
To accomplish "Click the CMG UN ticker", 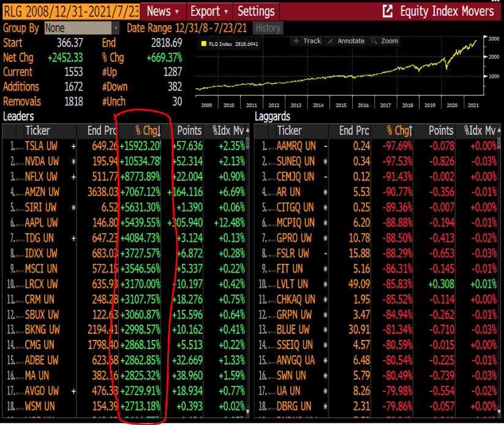I will 40,345.
